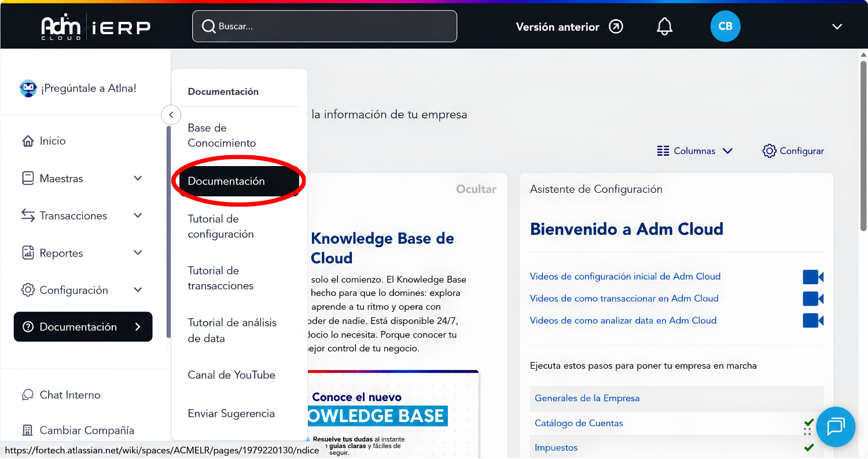Select highlighted Documentación submenu item
Image resolution: width=868 pixels, height=459 pixels.
[x=239, y=181]
